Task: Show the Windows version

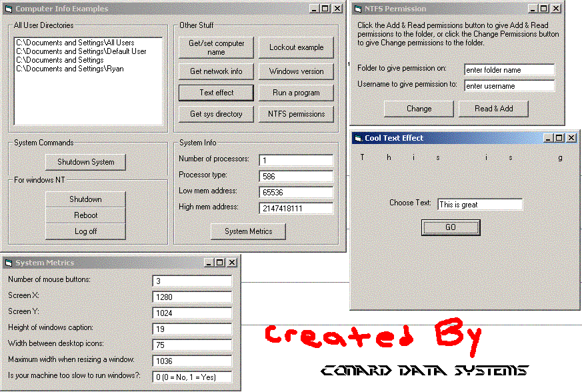Action: 296,71
